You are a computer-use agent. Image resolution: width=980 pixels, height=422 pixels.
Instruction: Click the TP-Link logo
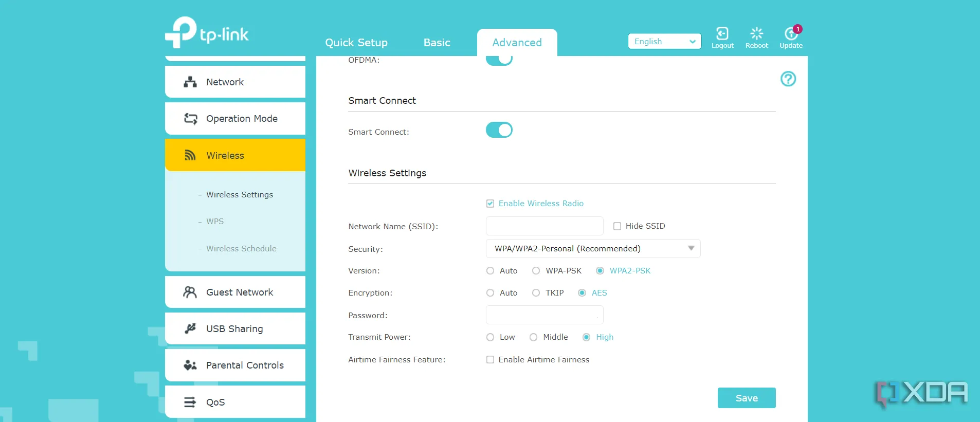click(x=207, y=32)
